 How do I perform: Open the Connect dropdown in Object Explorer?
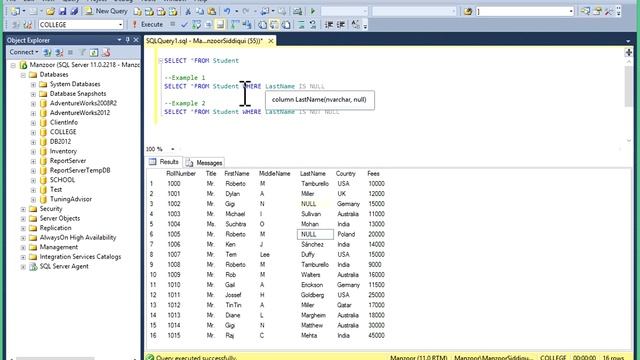point(24,52)
